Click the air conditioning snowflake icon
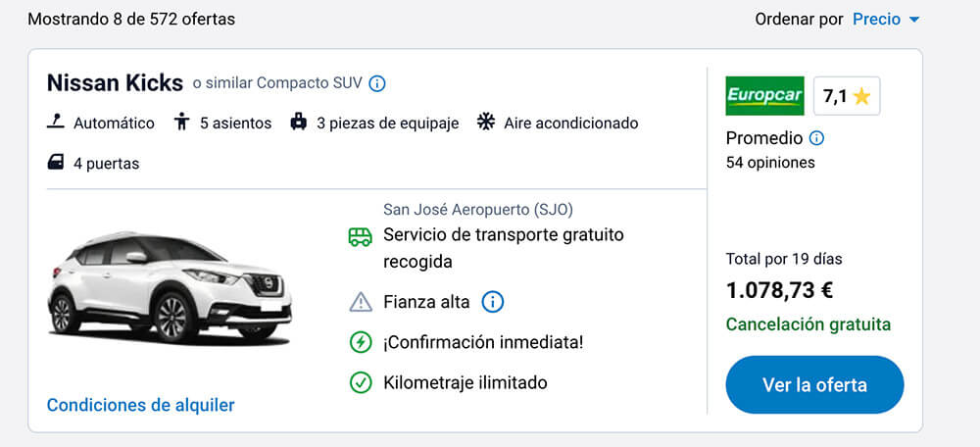 pyautogui.click(x=485, y=123)
